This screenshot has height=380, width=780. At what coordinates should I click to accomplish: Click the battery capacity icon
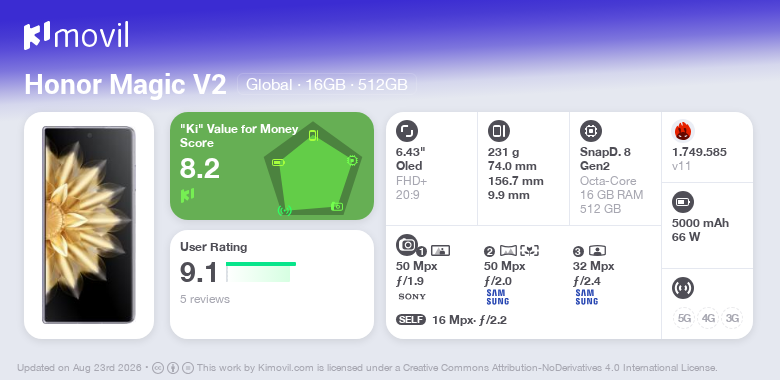[x=682, y=202]
